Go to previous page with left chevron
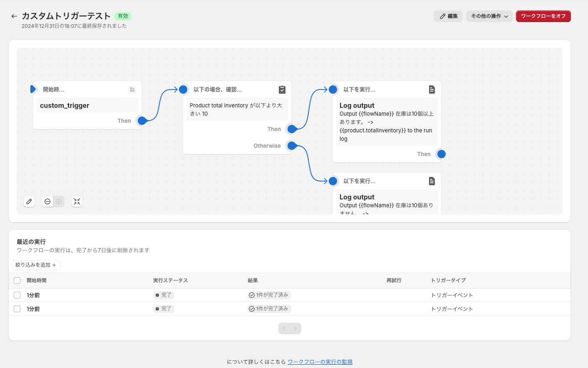 (x=284, y=328)
